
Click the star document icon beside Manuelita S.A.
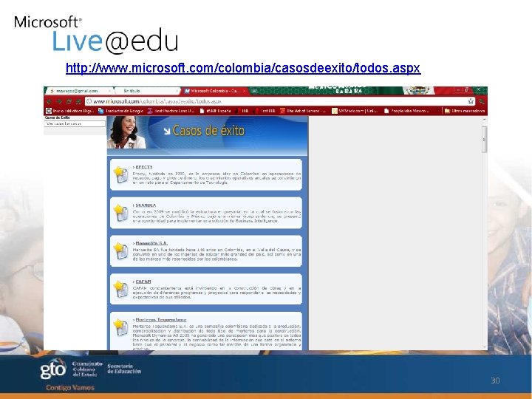pos(120,250)
